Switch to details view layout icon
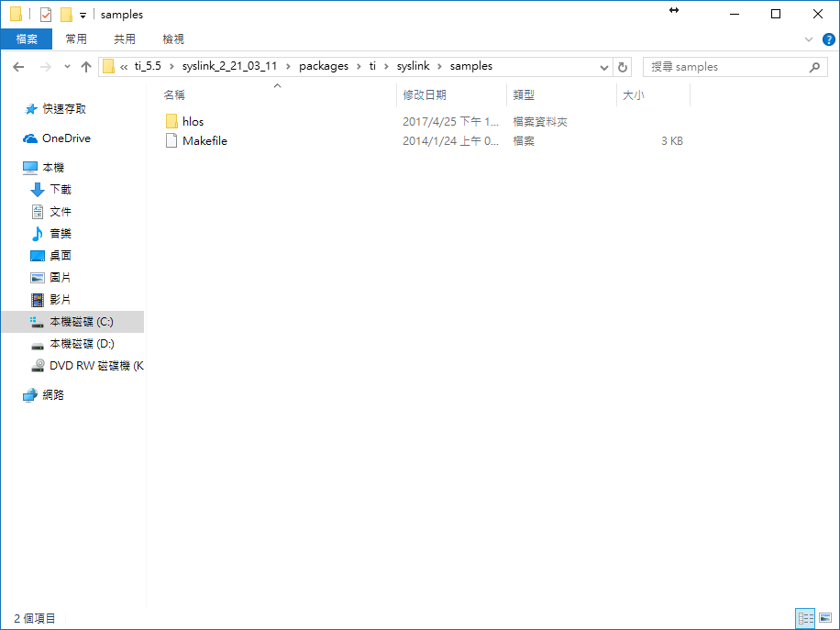The image size is (840, 630). (805, 619)
